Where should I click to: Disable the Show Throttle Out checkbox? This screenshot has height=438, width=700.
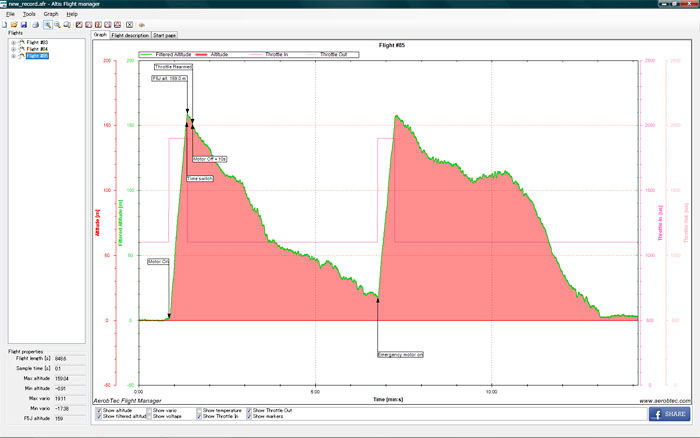click(x=250, y=410)
